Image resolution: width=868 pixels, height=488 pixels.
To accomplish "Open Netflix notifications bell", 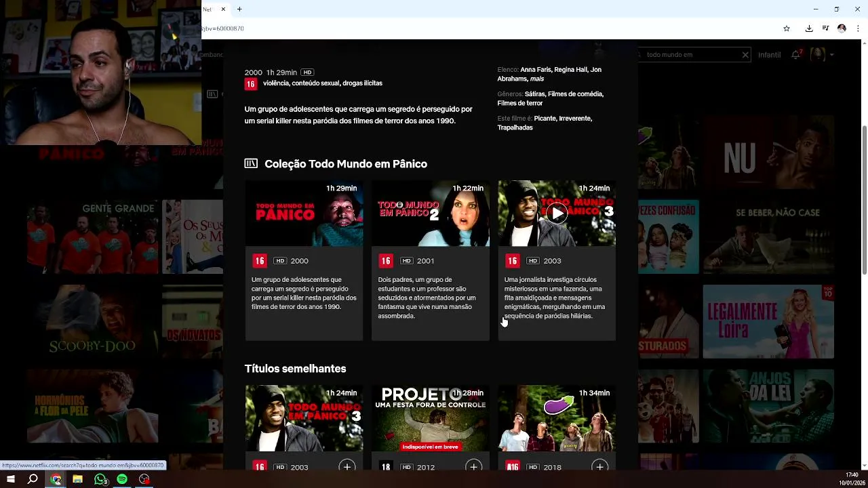I will pyautogui.click(x=796, y=55).
